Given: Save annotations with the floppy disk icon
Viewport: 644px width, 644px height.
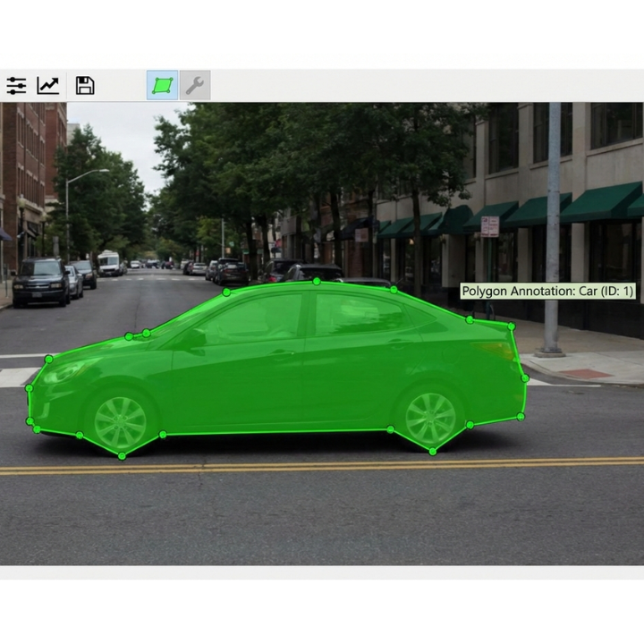Looking at the screenshot, I should 85,86.
